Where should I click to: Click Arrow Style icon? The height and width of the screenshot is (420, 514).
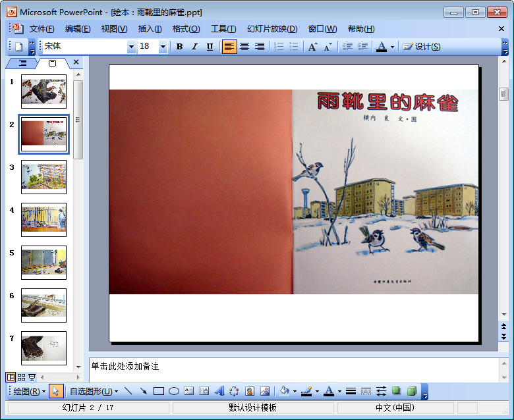tap(381, 391)
